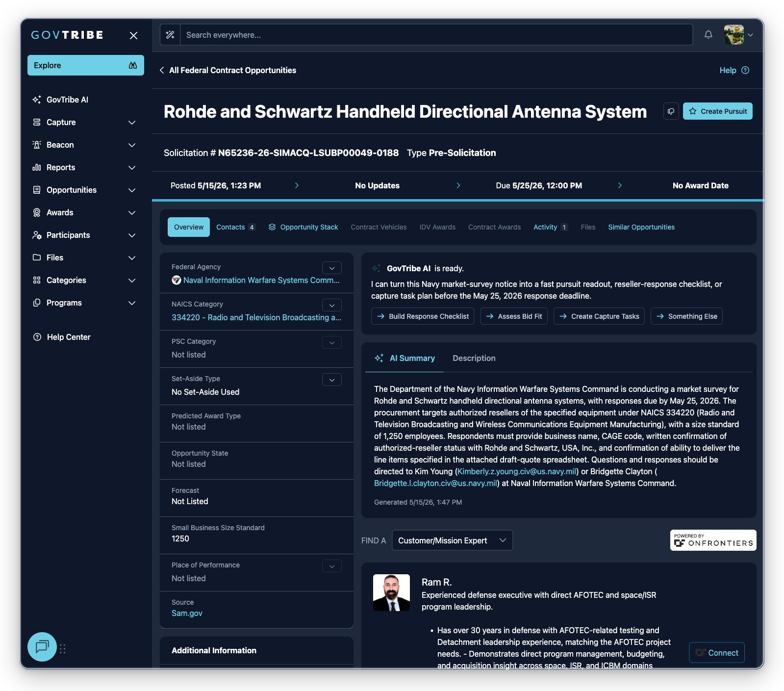Image resolution: width=784 pixels, height=691 pixels.
Task: Click Build Response Checklist
Action: coord(423,316)
